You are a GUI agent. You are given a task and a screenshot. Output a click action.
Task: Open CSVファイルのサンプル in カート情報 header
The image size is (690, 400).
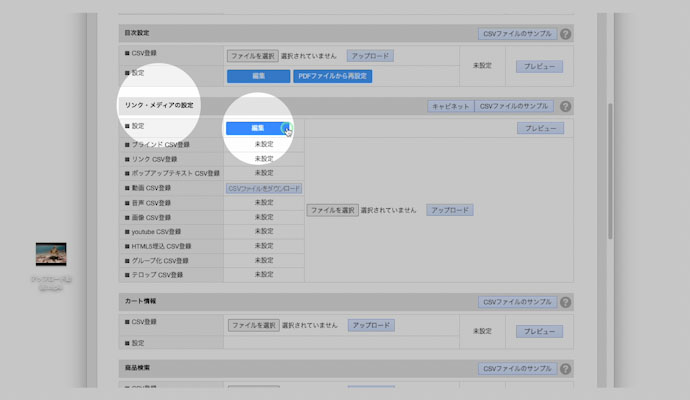coord(517,302)
